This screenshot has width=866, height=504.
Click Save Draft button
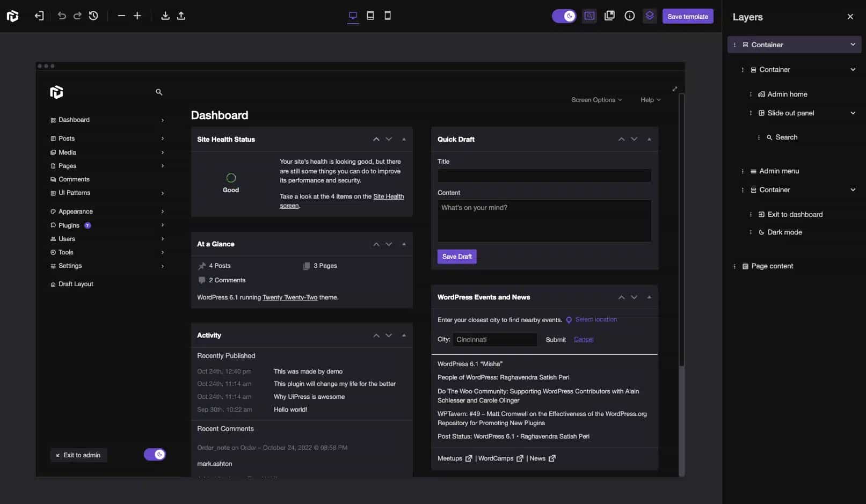tap(457, 257)
